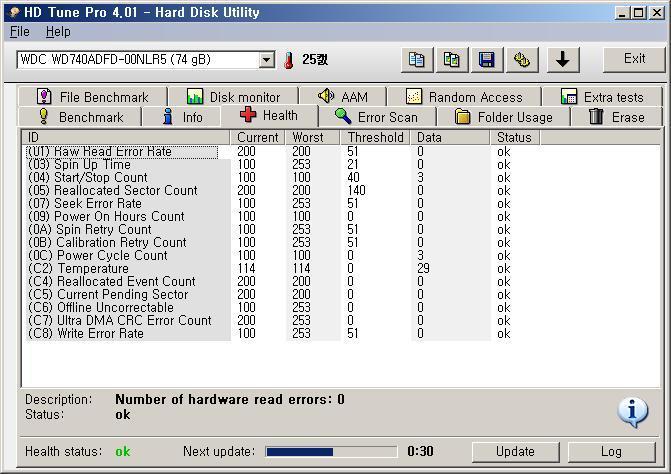The image size is (671, 474).
Task: Click the copy to clipboard toolbar icon
Action: [417, 59]
